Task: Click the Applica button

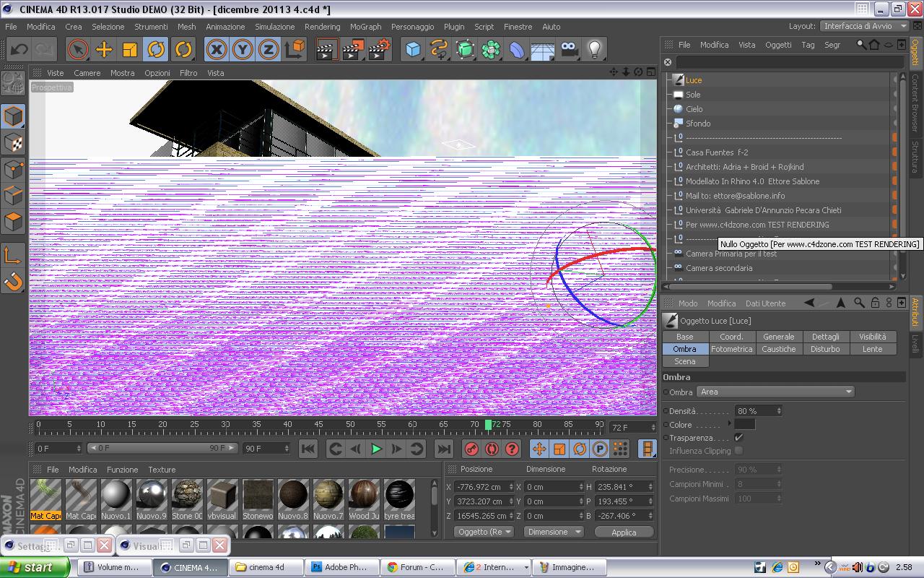Action: (624, 532)
